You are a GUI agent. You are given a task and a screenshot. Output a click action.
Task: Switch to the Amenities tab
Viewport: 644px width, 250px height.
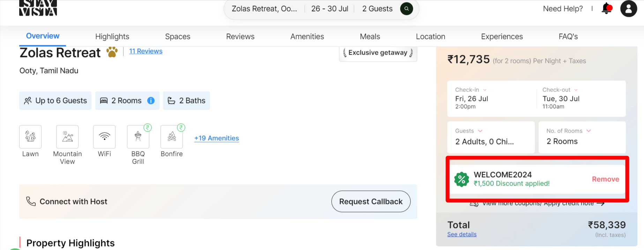pyautogui.click(x=307, y=37)
